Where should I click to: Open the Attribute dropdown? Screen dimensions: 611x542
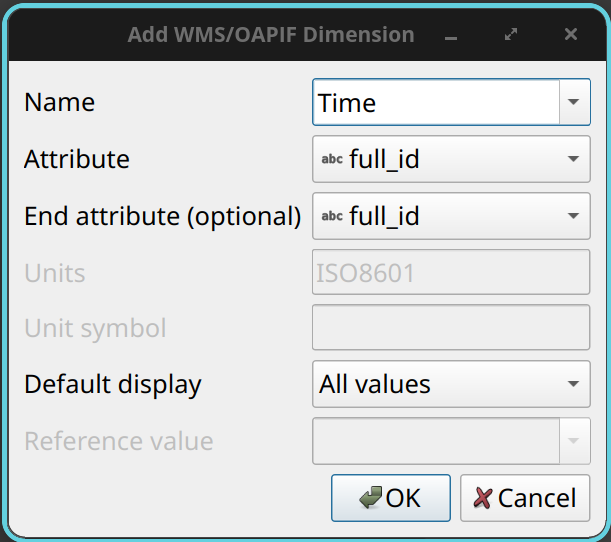click(x=451, y=159)
